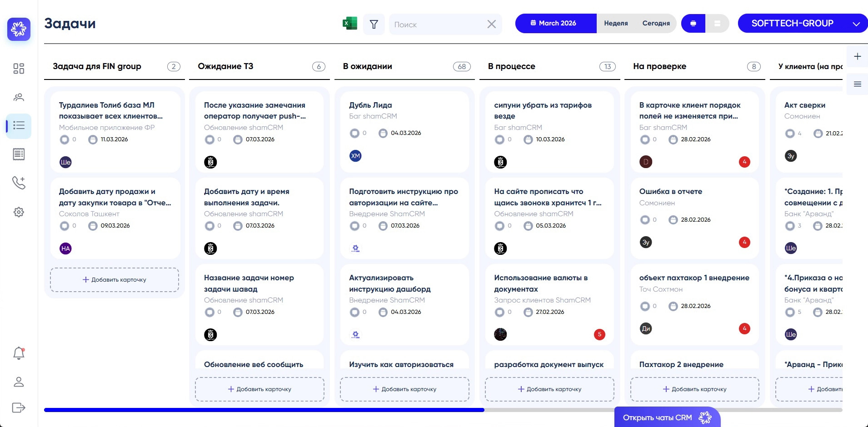Switch to kanban board view toggle

(x=693, y=24)
